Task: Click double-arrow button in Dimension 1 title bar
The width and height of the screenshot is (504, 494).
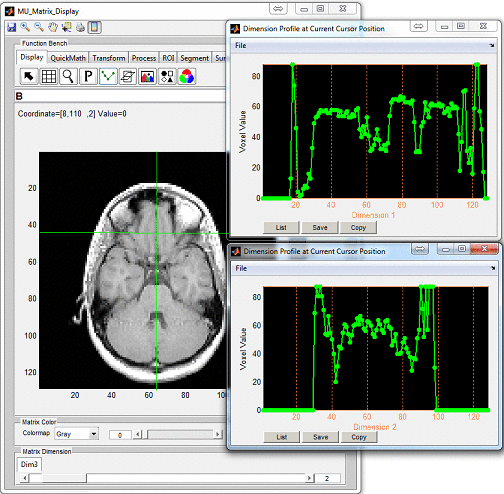Action: (419, 26)
